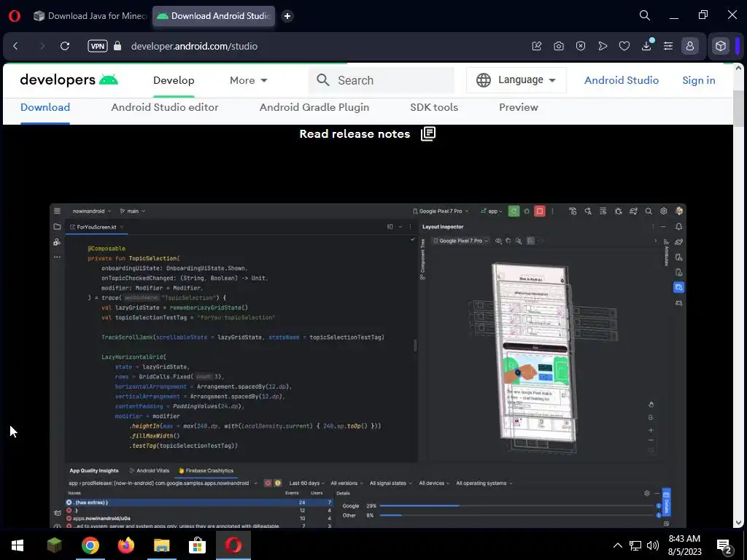Viewport: 747px width, 560px height.
Task: Click the Opera menu logo icon
Action: [15, 16]
